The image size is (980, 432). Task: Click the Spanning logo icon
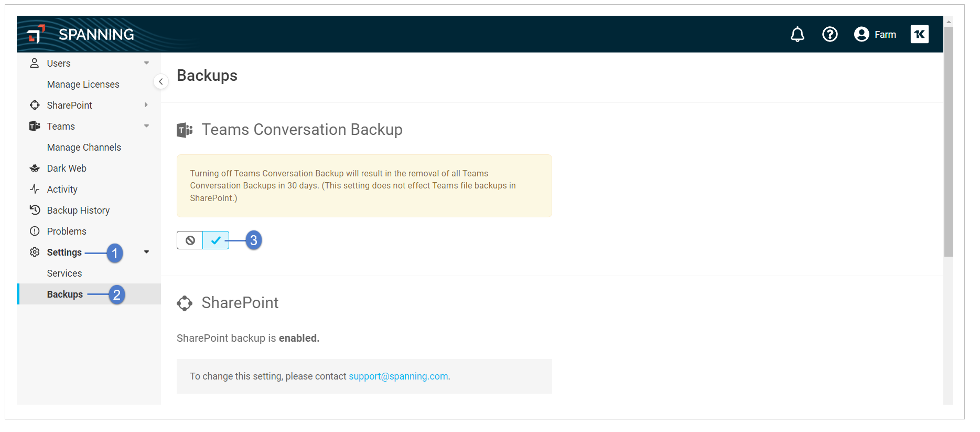pyautogui.click(x=36, y=34)
